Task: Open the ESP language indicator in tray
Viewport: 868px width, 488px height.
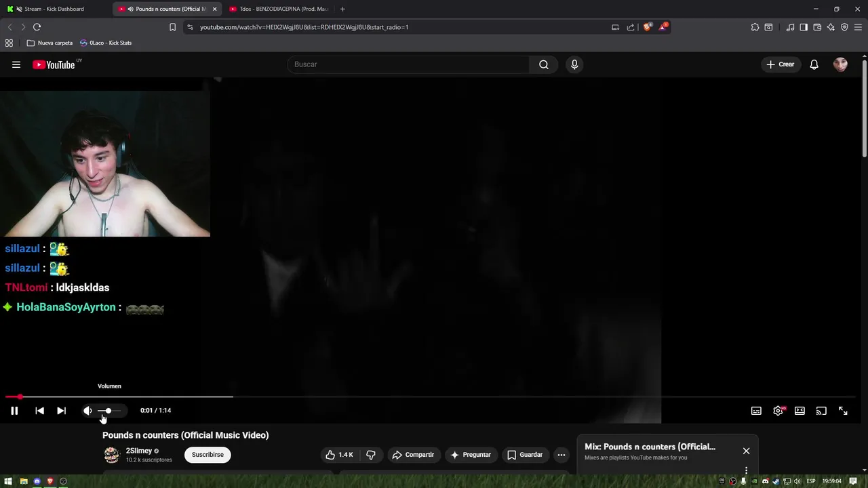Action: pyautogui.click(x=811, y=481)
